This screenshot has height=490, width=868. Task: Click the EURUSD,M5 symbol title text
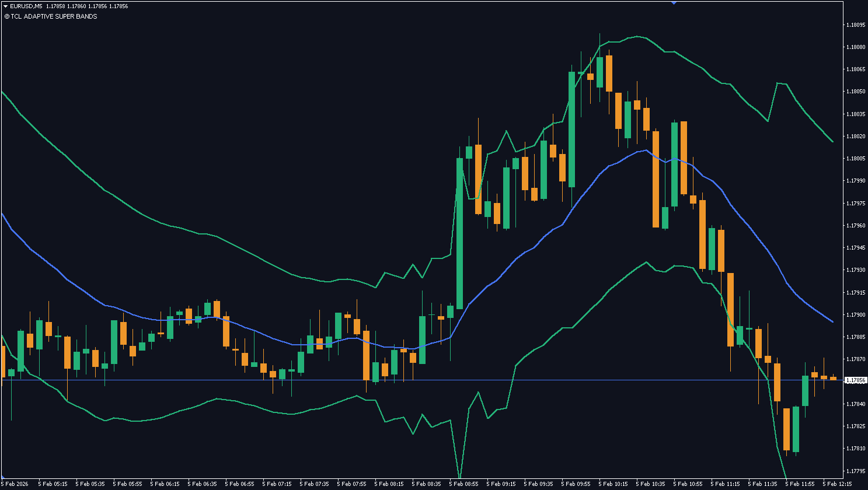click(x=26, y=6)
